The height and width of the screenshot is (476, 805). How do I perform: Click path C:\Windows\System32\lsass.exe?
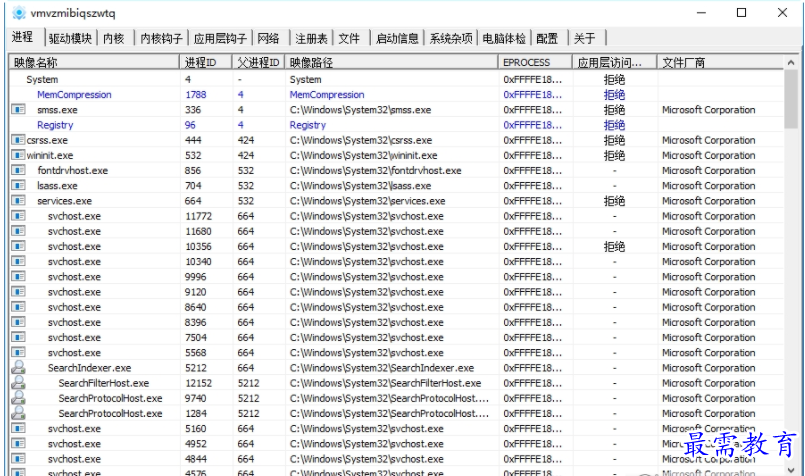(360, 185)
